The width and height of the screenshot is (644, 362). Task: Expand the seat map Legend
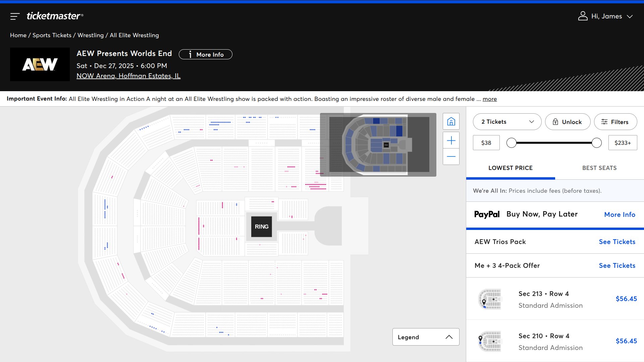[x=425, y=337]
